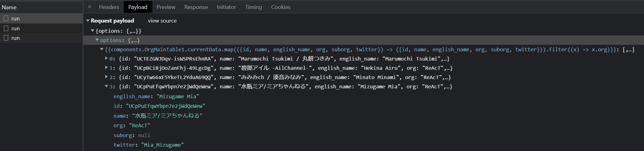The width and height of the screenshot is (644, 151).
Task: Collapse item 3 Mizugame Mia
Action: pos(106,86)
